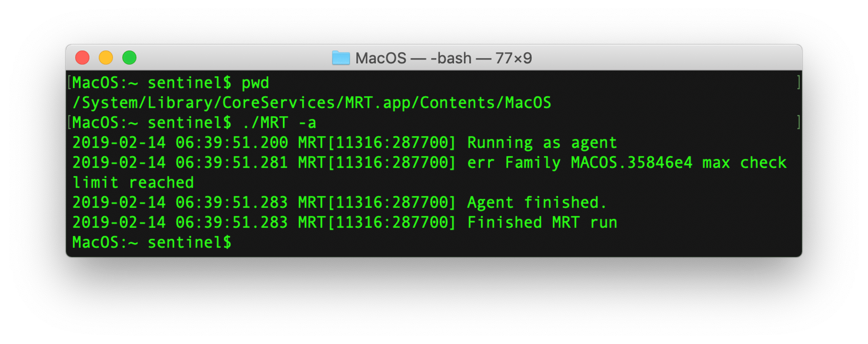Screen dimensions: 868x344
Task: Click the 'pwd' command on first line
Action: pos(255,83)
